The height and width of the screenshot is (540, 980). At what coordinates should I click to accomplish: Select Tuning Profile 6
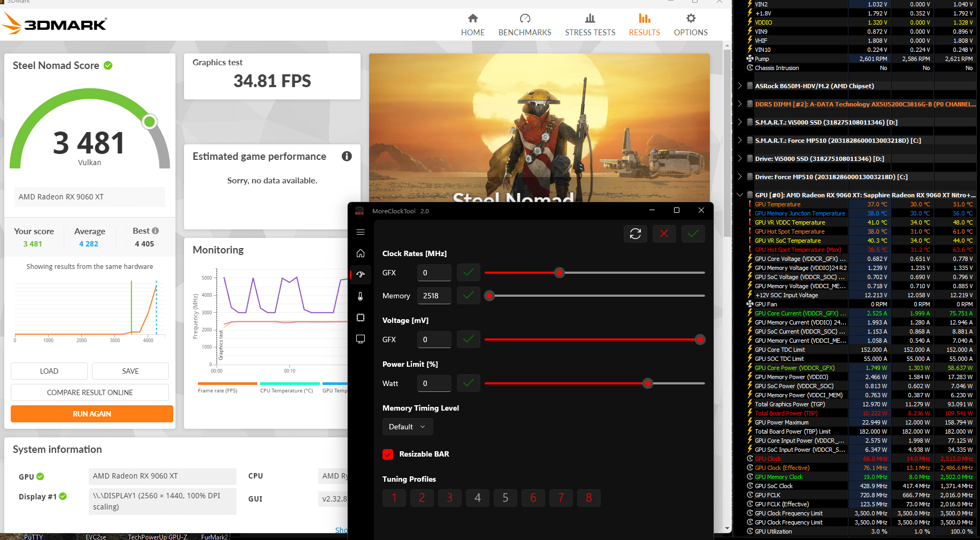pyautogui.click(x=533, y=498)
